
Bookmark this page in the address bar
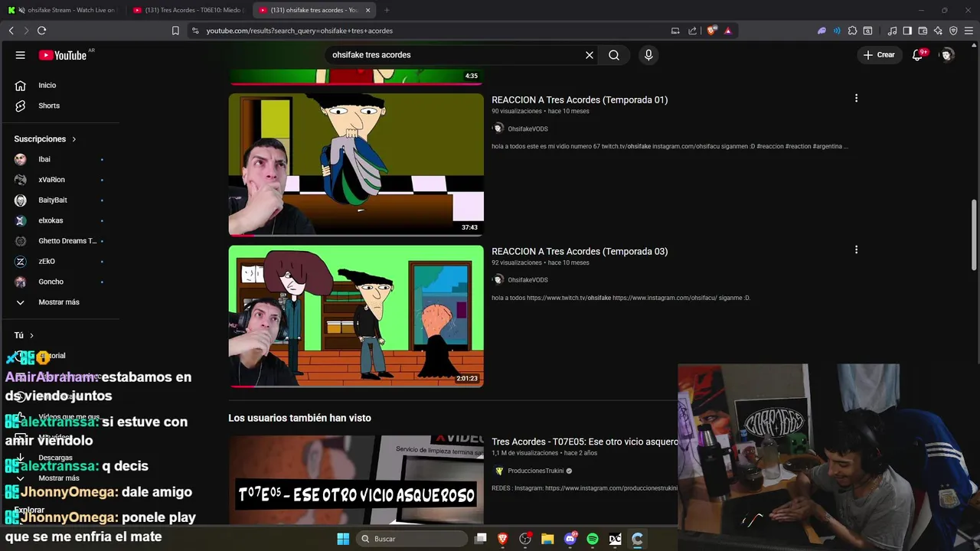pyautogui.click(x=175, y=31)
